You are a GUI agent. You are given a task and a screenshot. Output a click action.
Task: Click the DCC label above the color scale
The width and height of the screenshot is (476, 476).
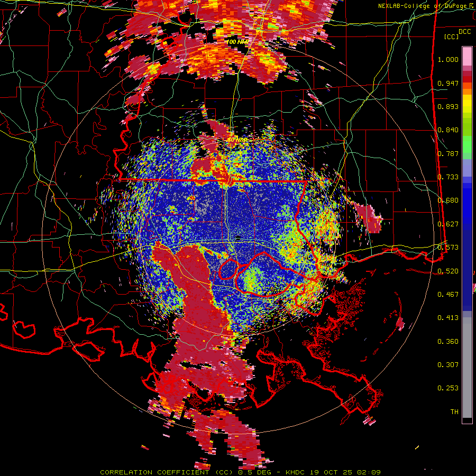pyautogui.click(x=464, y=32)
